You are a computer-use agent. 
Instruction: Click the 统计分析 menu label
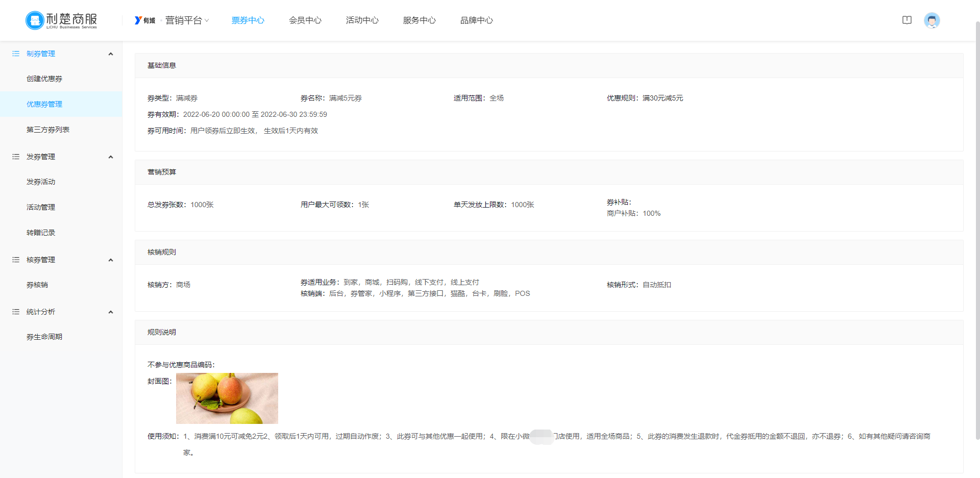(x=41, y=312)
